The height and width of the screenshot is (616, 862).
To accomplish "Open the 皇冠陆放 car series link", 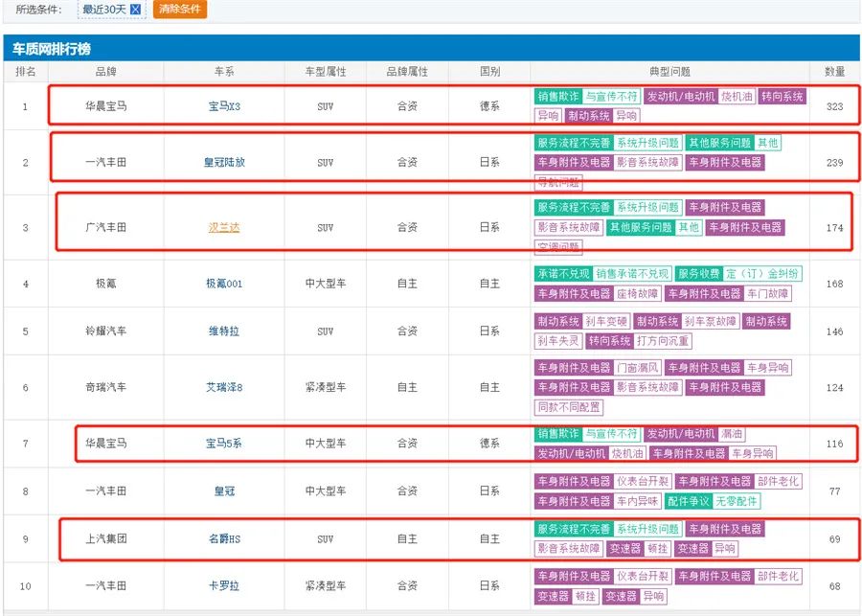I will click(x=224, y=162).
